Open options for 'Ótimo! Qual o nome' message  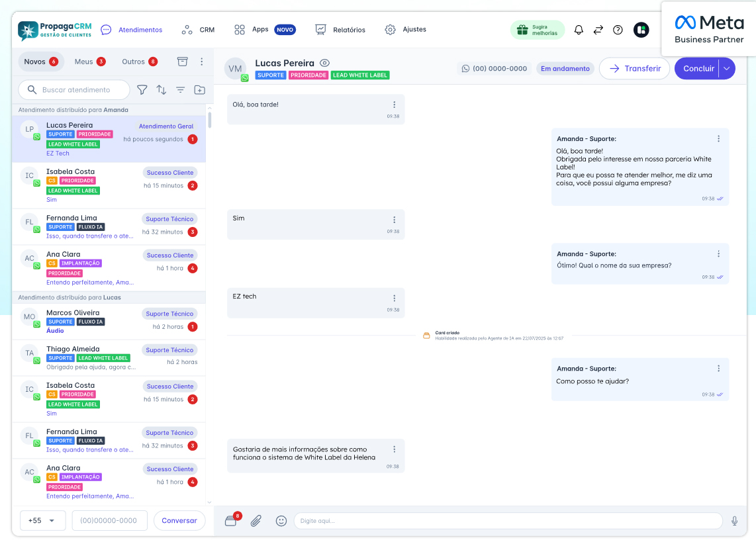coord(718,253)
